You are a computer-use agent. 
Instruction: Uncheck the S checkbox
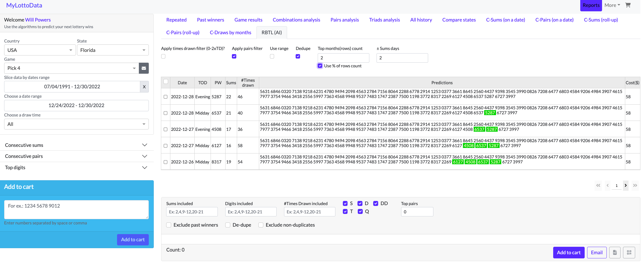point(345,203)
